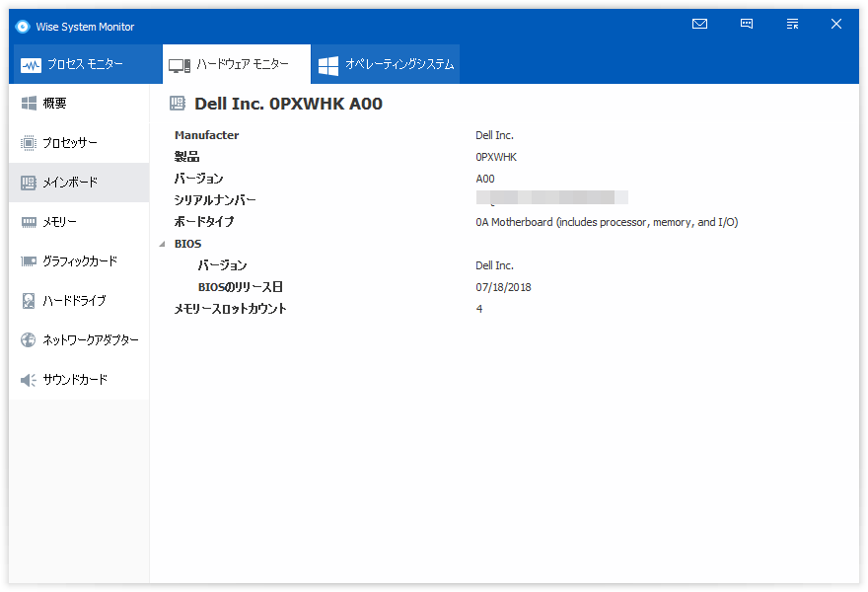
Task: Click the バージョン label under BIOS
Action: click(x=223, y=265)
